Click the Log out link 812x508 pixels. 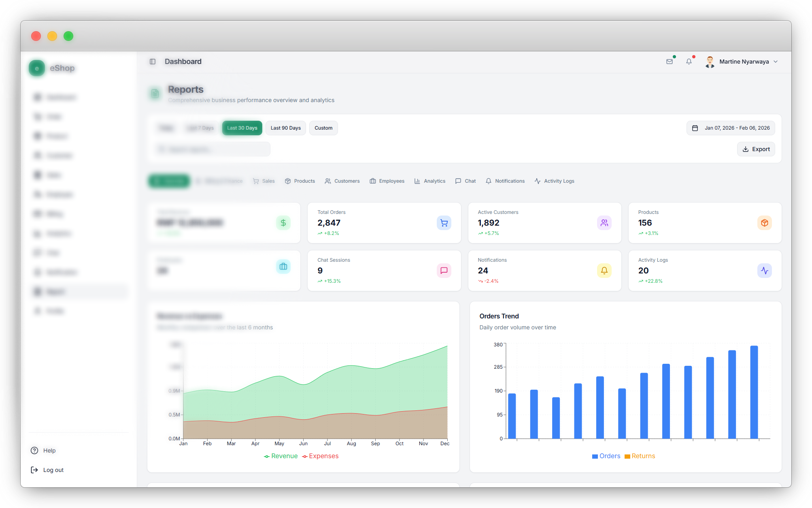tap(53, 470)
